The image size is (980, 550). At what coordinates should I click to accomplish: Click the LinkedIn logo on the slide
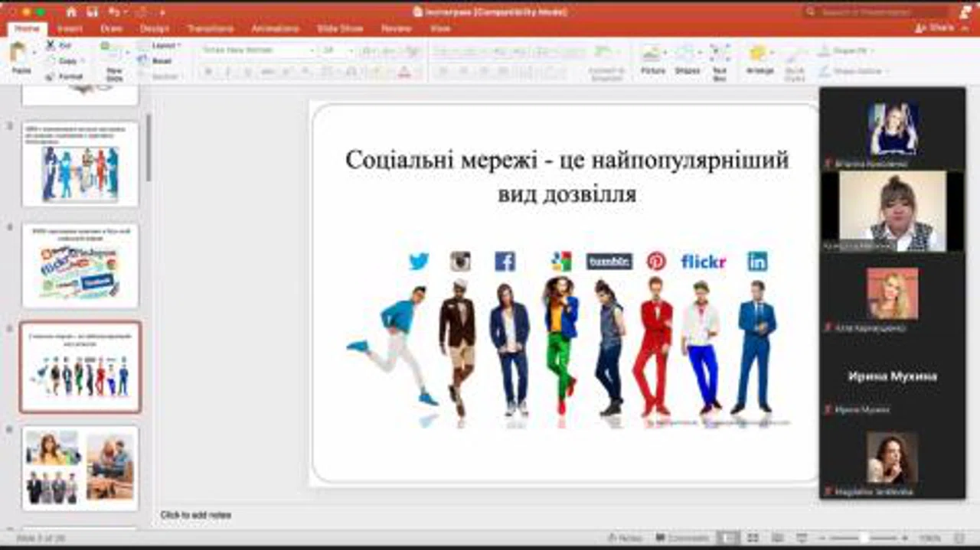click(x=757, y=262)
